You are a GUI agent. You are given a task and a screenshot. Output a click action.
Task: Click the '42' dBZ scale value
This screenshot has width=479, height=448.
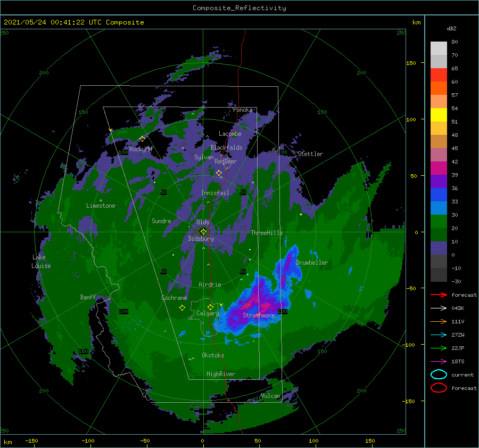pyautogui.click(x=455, y=161)
